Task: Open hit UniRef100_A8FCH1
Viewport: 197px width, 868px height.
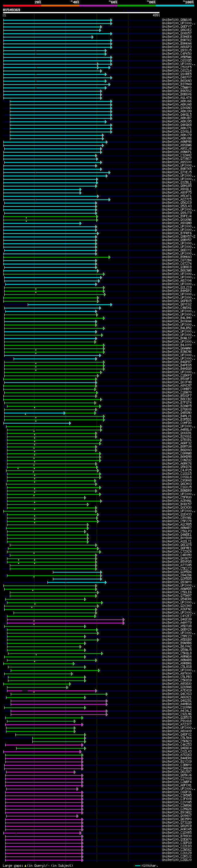Action: point(177,785)
